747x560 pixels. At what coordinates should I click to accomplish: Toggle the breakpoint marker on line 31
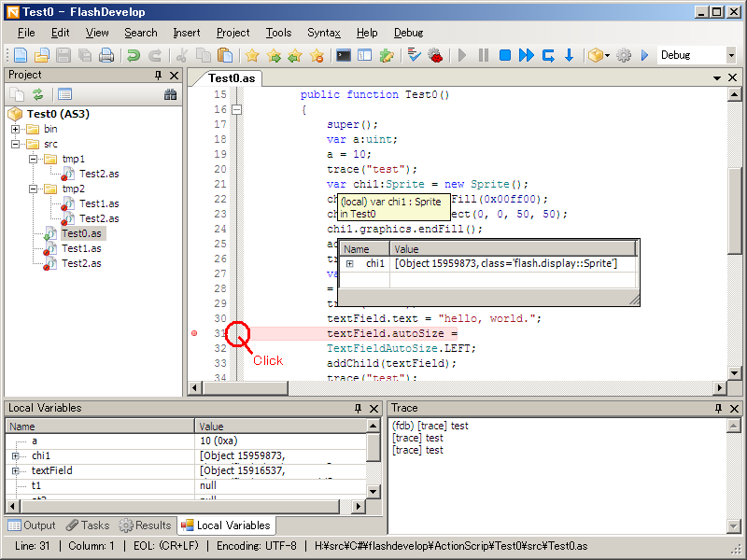(194, 333)
